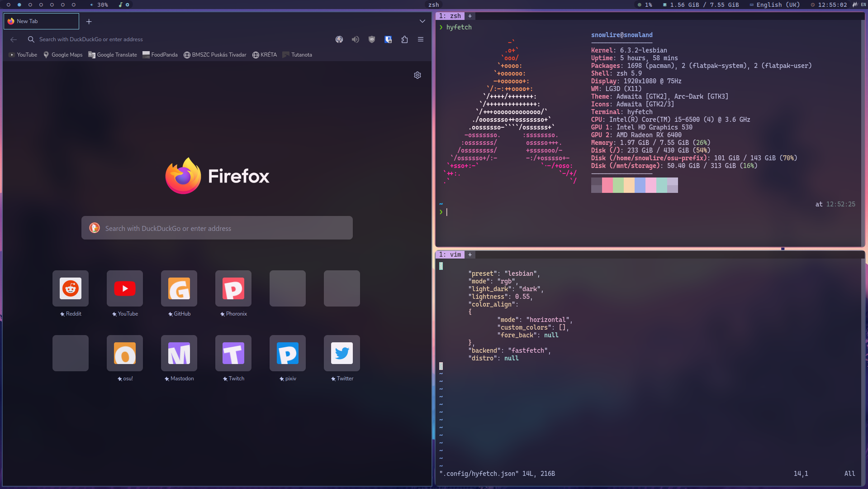This screenshot has width=868, height=489.
Task: Open the KRÉTA bookmark
Action: (265, 55)
